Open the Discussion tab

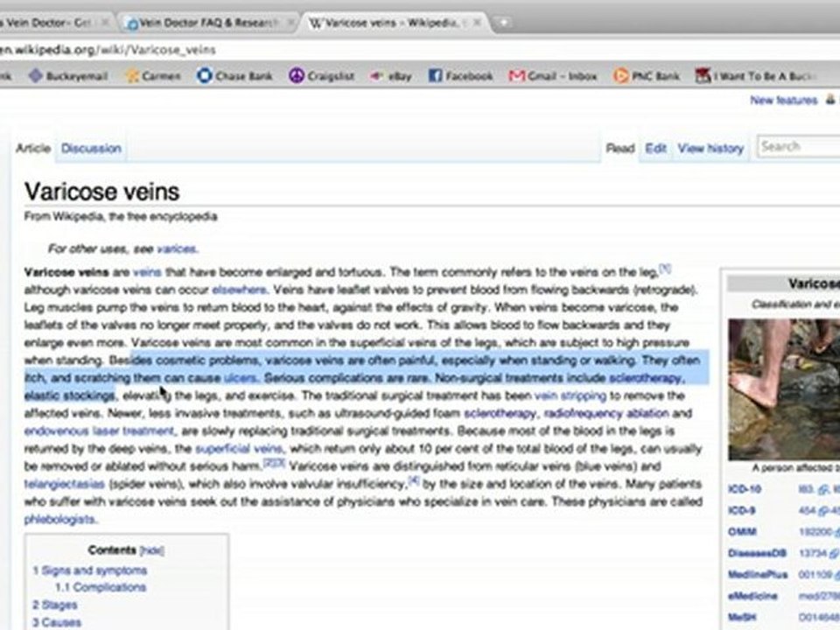coord(91,149)
